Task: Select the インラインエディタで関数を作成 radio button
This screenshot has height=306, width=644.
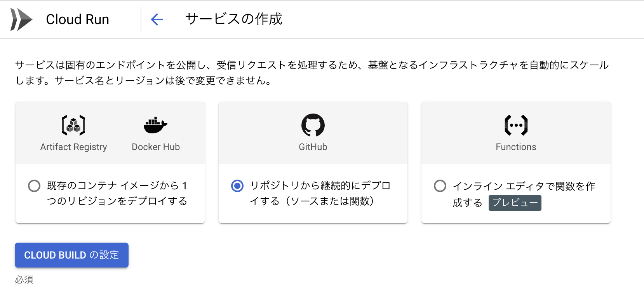Action: coord(440,186)
